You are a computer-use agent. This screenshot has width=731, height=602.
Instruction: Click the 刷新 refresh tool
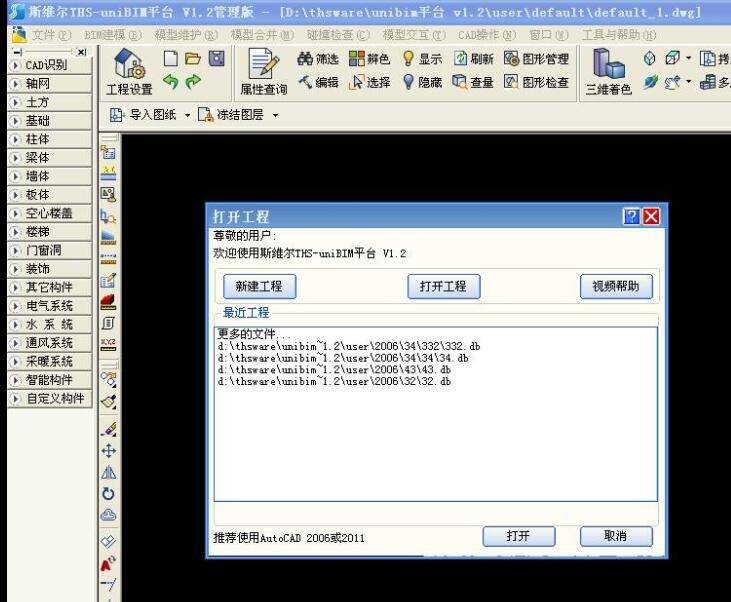(474, 59)
